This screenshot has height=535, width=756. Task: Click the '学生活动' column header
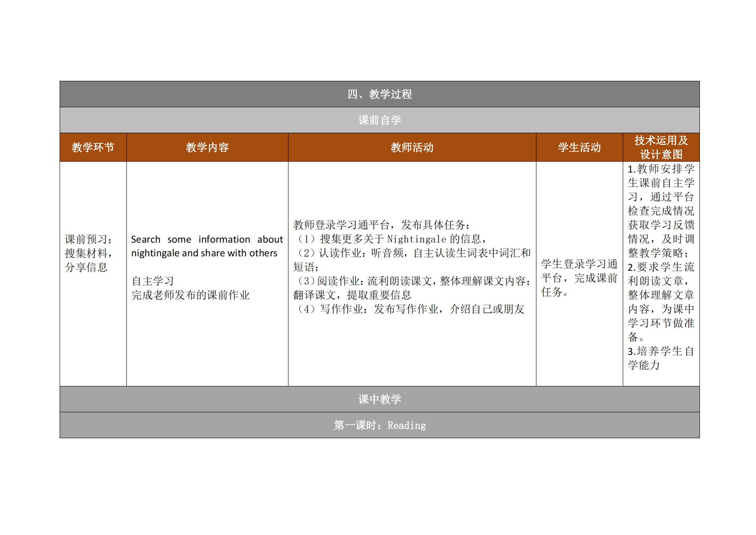[x=579, y=147]
